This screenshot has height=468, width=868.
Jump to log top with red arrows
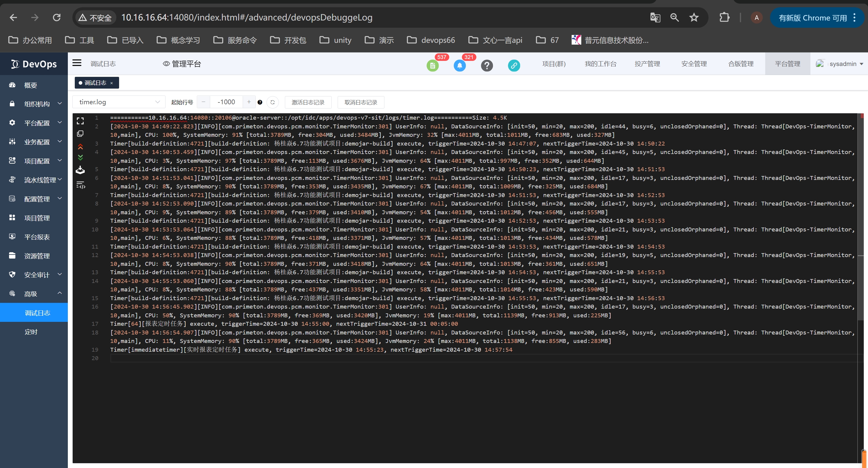[x=80, y=146]
